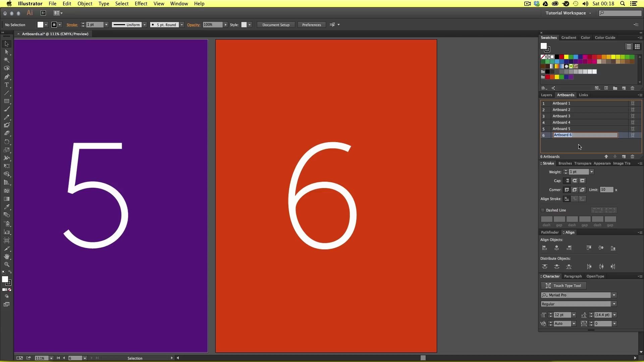Viewport: 644px width, 362px height.
Task: Click the Preferences button
Action: [x=311, y=25]
